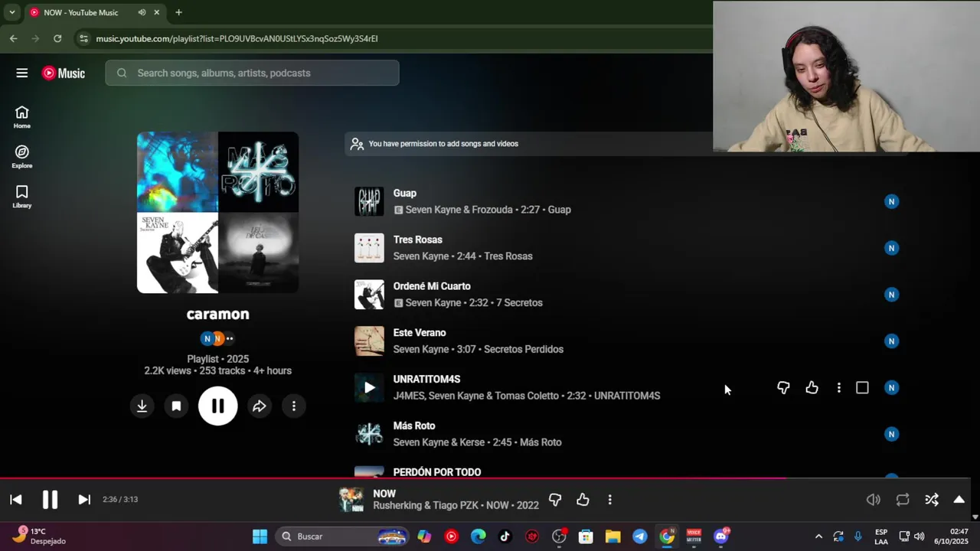Open Telegram from the taskbar
This screenshot has height=551, width=980.
point(640,536)
